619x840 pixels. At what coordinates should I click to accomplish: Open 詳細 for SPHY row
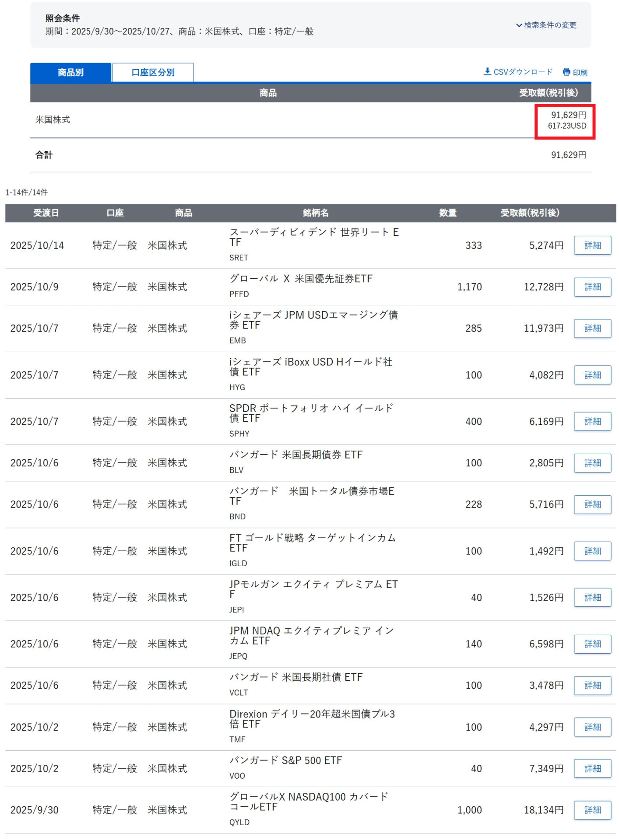592,422
